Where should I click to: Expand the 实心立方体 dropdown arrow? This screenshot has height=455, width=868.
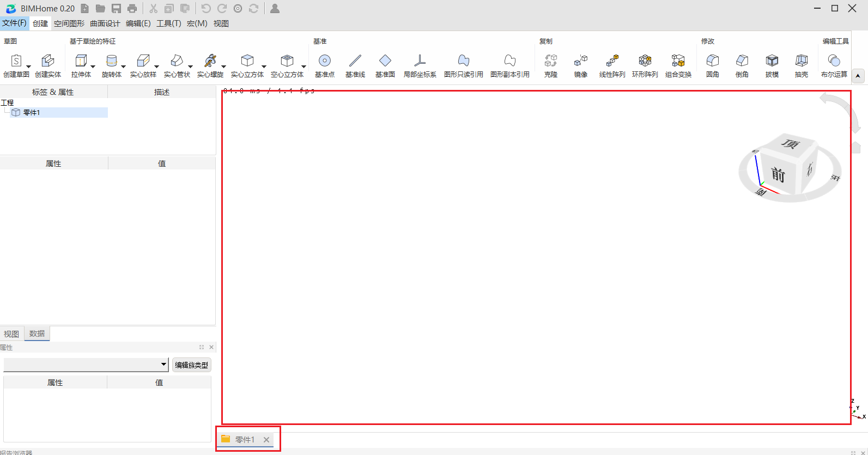264,66
